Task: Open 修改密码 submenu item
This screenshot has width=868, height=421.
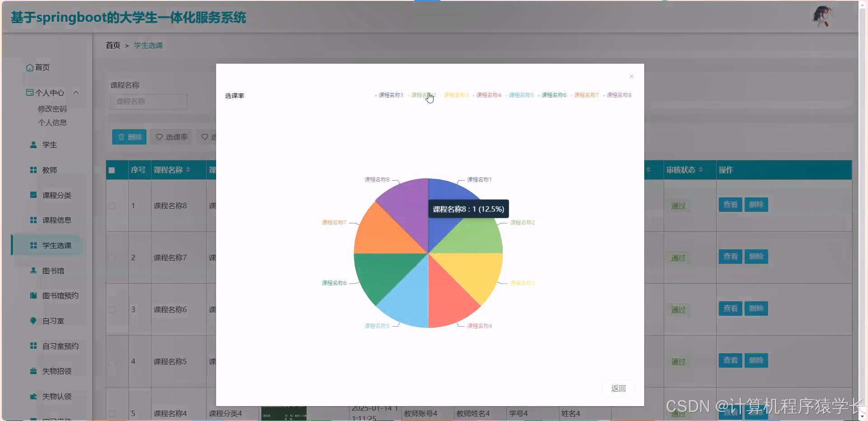Action: pyautogui.click(x=52, y=109)
